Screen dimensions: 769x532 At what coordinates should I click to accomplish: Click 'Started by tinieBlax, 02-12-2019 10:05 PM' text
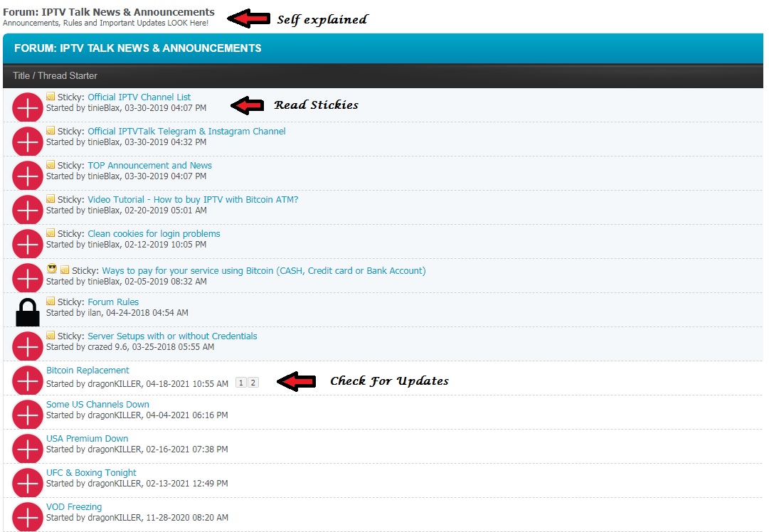point(127,244)
